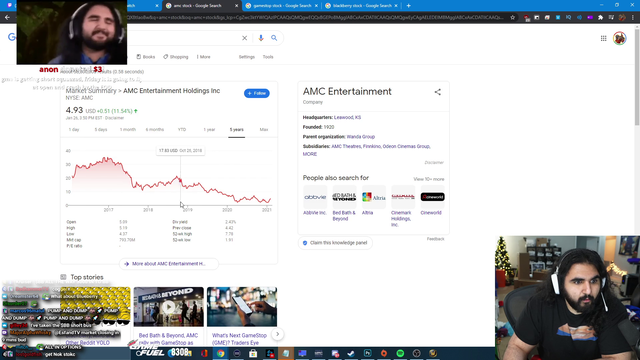Click the blue magnifier search icon
Screen dimensions: 640x360
(x=274, y=38)
